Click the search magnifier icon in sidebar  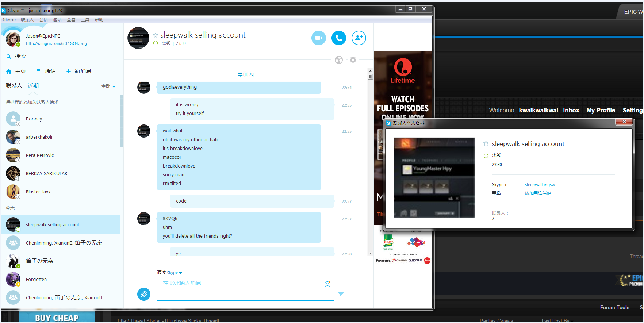pyautogui.click(x=9, y=57)
